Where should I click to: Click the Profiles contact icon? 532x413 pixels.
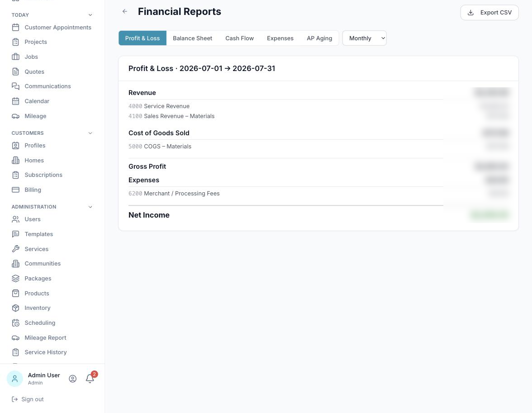(15, 146)
